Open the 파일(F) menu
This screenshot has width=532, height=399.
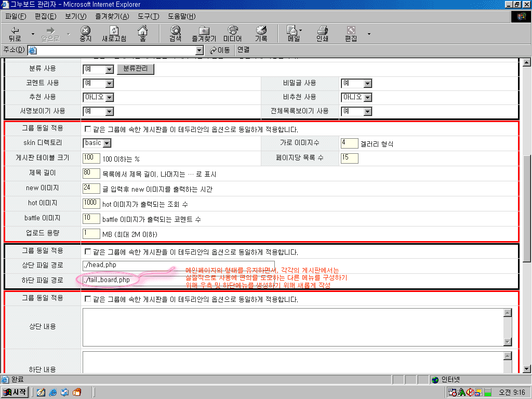pos(15,16)
